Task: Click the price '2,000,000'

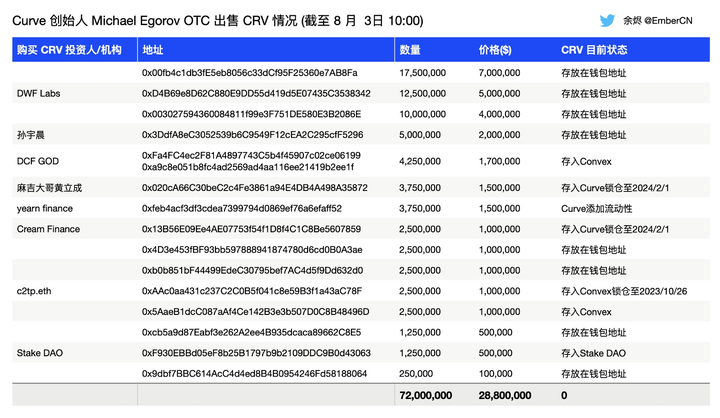Action: pyautogui.click(x=500, y=135)
